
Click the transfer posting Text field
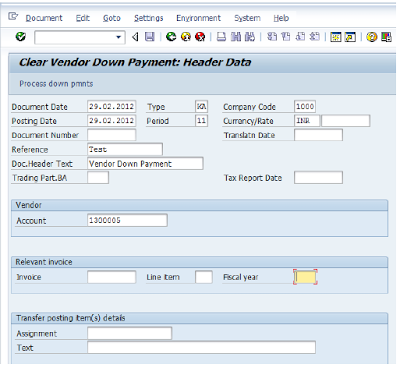(201, 347)
